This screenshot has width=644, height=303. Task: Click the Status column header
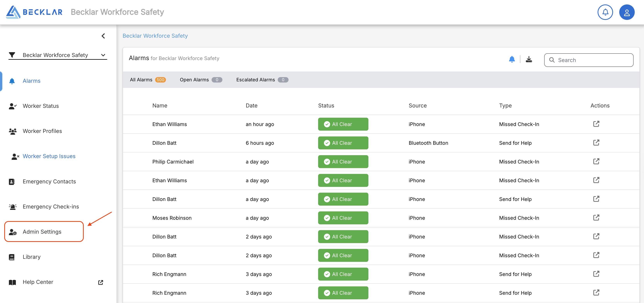(326, 106)
